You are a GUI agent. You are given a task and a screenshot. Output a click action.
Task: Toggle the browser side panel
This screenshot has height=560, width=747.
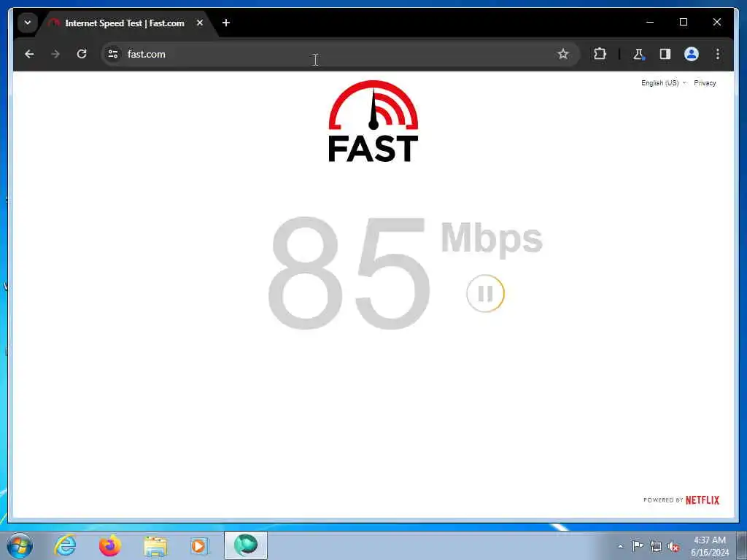(665, 54)
